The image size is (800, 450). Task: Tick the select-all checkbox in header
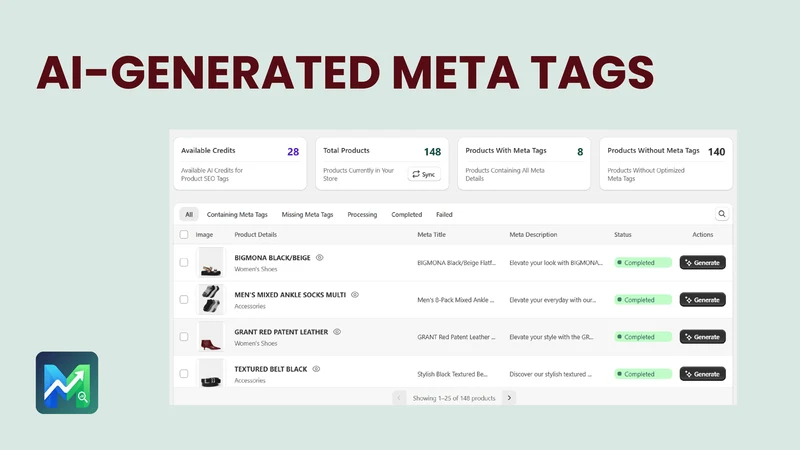184,235
